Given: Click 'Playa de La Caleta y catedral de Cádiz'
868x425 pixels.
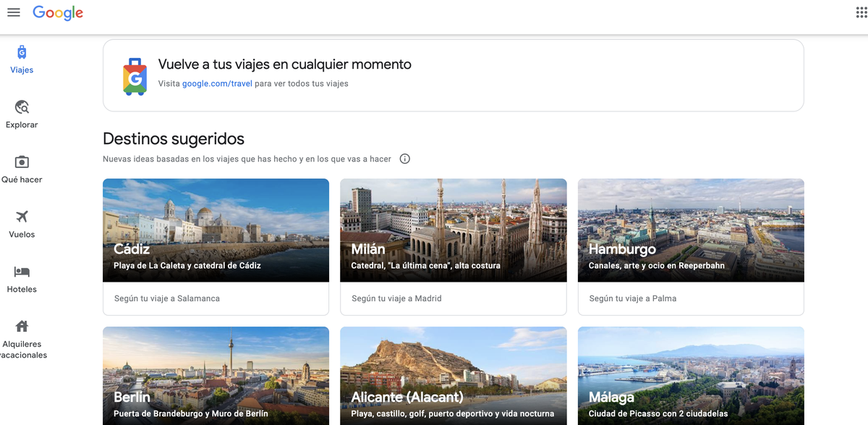Looking at the screenshot, I should [x=187, y=266].
